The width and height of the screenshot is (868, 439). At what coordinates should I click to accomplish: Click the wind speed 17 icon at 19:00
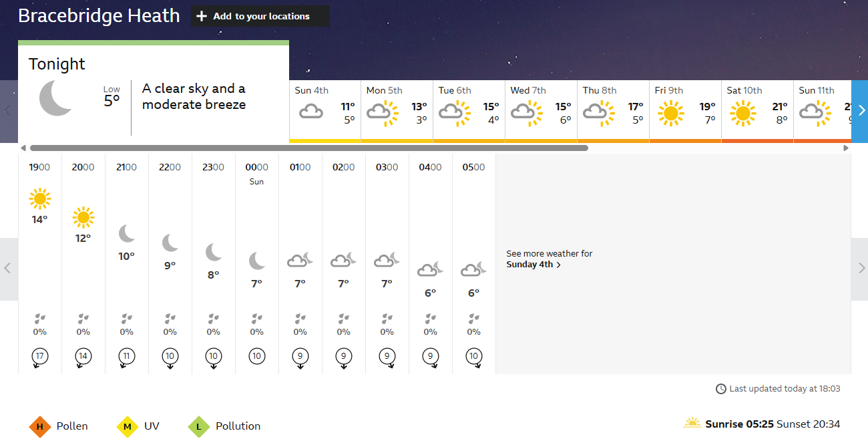(40, 357)
